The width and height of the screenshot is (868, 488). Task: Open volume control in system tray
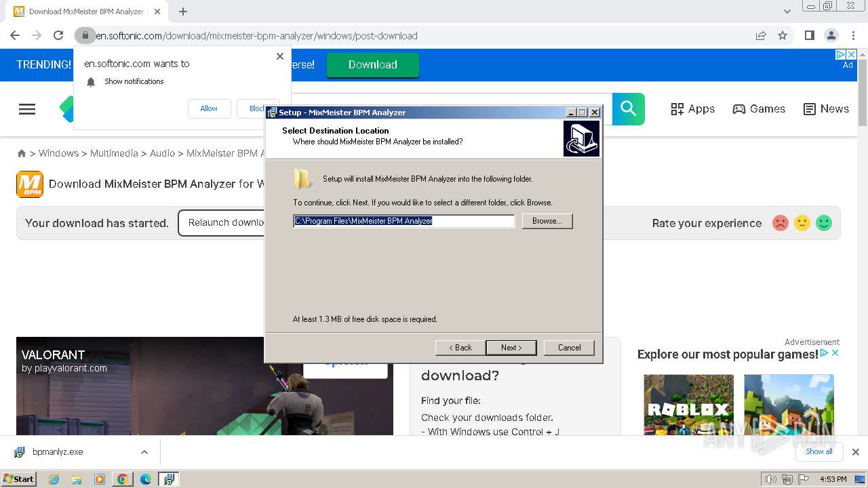pos(771,479)
